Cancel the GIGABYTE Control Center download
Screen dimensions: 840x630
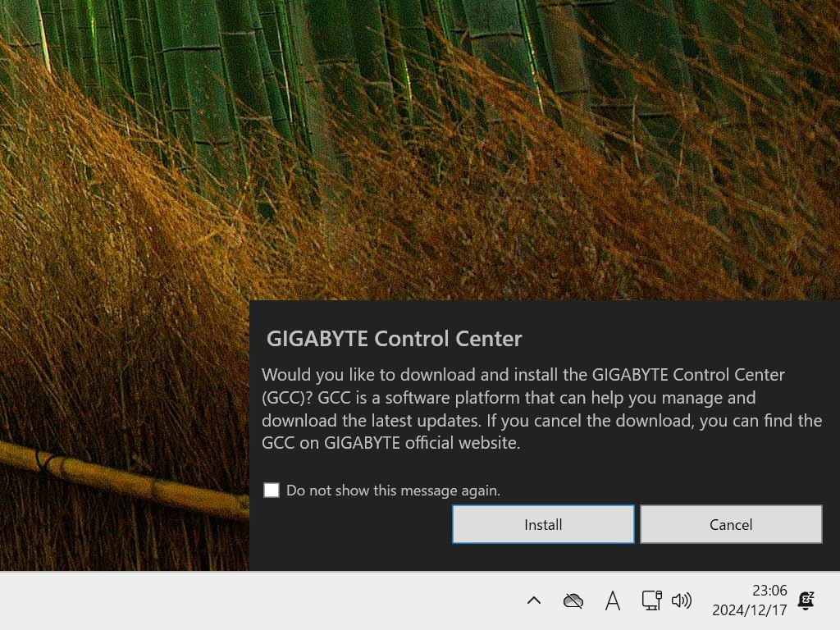[x=731, y=524]
